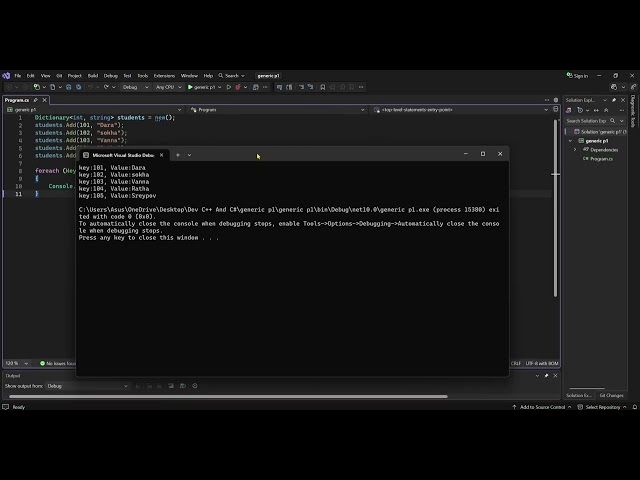
Task: Toggle bookmark icon in the editor toolbar
Action: click(x=322, y=87)
